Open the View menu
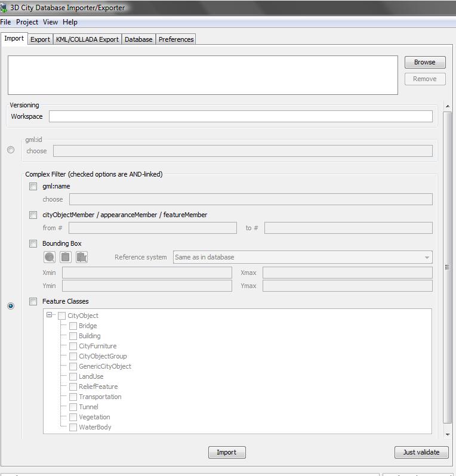 [50, 22]
